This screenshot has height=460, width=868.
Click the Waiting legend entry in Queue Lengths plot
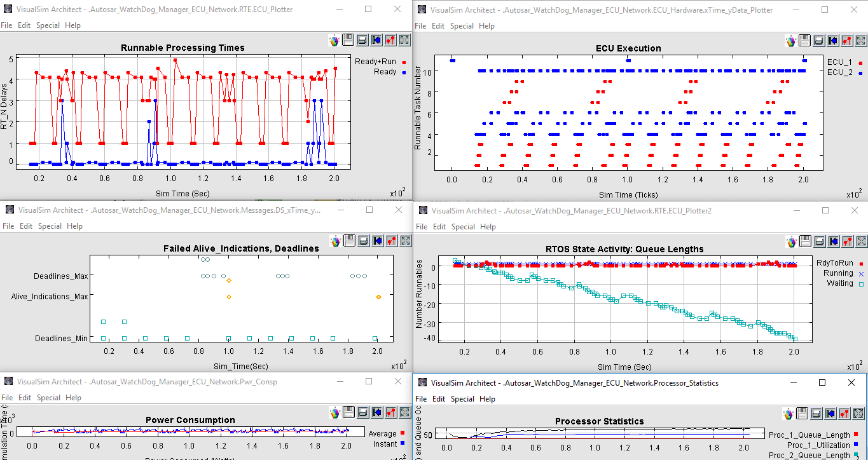(x=839, y=283)
